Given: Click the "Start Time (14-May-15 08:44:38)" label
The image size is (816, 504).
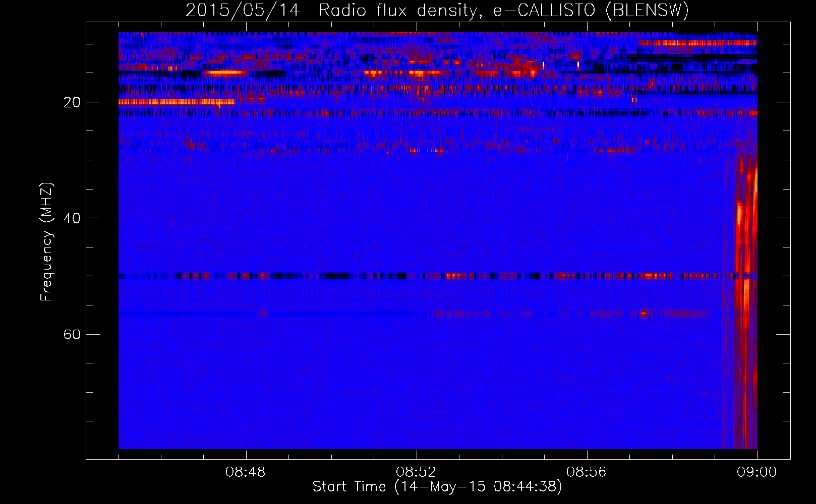Looking at the screenshot, I should 437,486.
